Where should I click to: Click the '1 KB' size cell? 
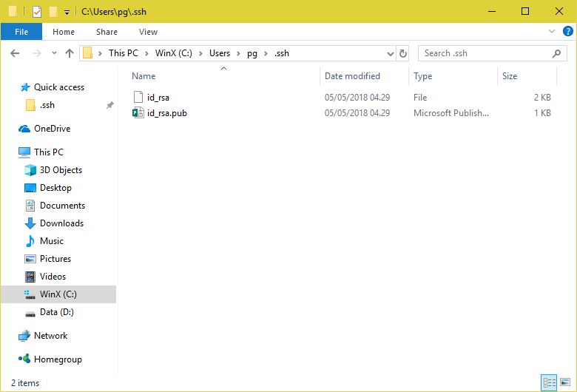point(542,112)
